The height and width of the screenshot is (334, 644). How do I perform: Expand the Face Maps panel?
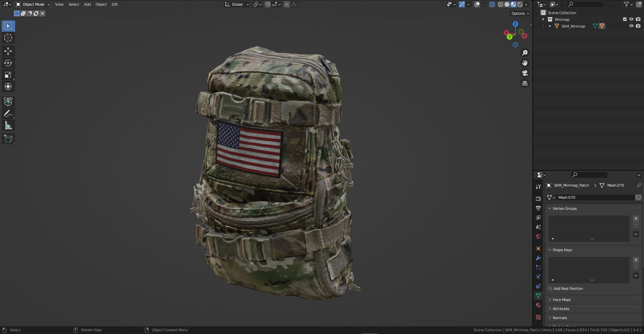coord(561,300)
